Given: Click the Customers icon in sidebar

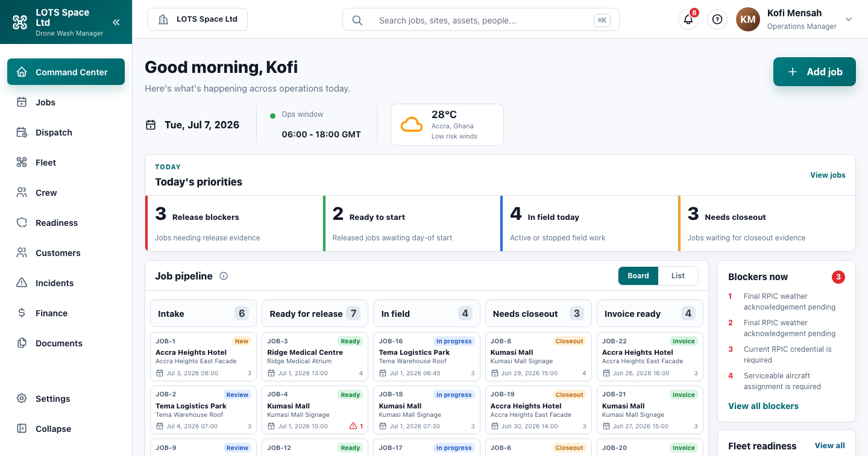Looking at the screenshot, I should 22,253.
